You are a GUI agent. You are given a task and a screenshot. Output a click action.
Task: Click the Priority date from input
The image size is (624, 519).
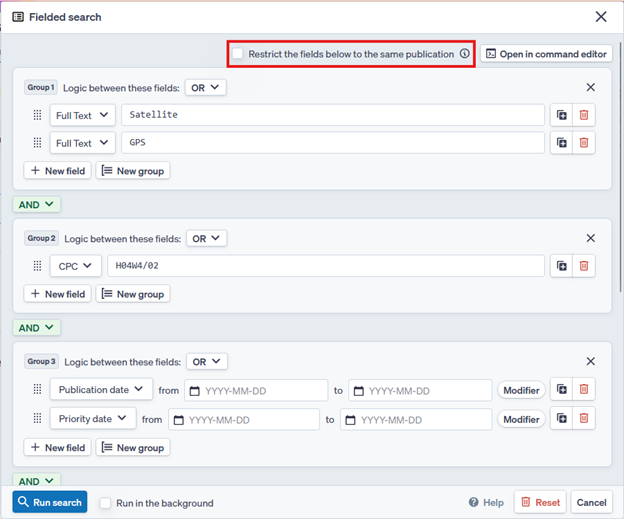244,419
